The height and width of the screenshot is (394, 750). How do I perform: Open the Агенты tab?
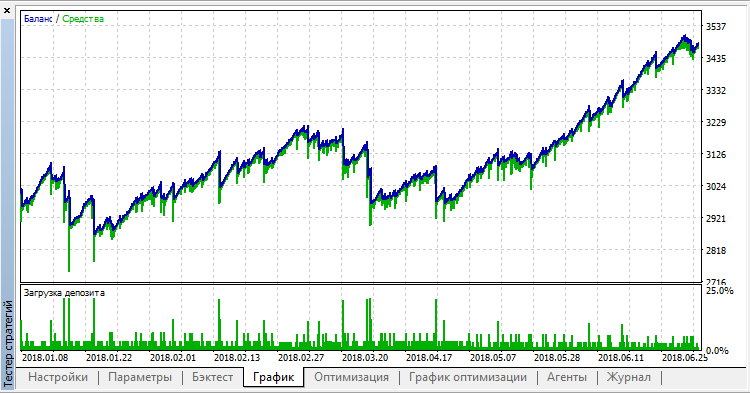point(567,377)
